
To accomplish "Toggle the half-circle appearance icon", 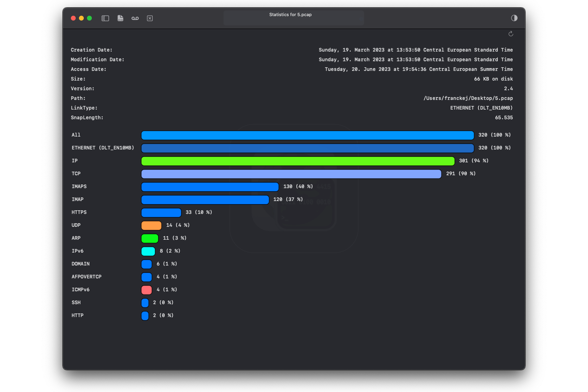I will [514, 18].
